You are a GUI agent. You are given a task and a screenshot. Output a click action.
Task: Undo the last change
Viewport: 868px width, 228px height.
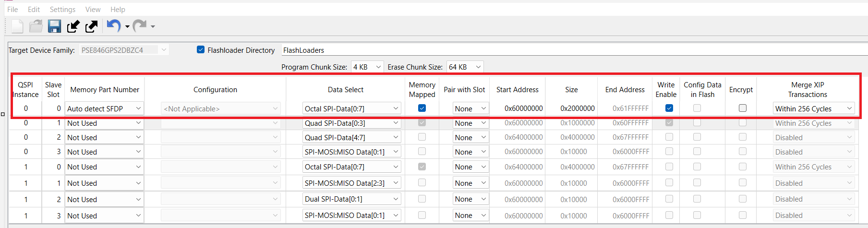tap(113, 26)
